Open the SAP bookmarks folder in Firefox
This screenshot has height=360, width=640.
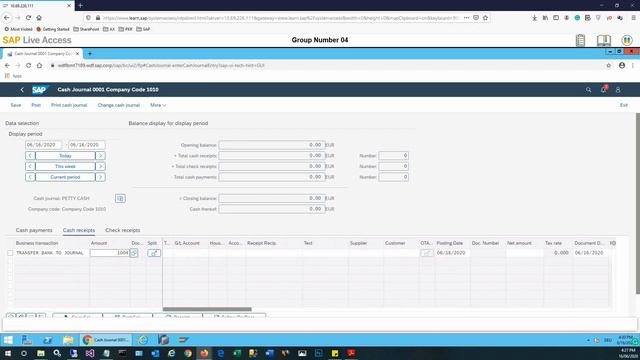(x=143, y=29)
